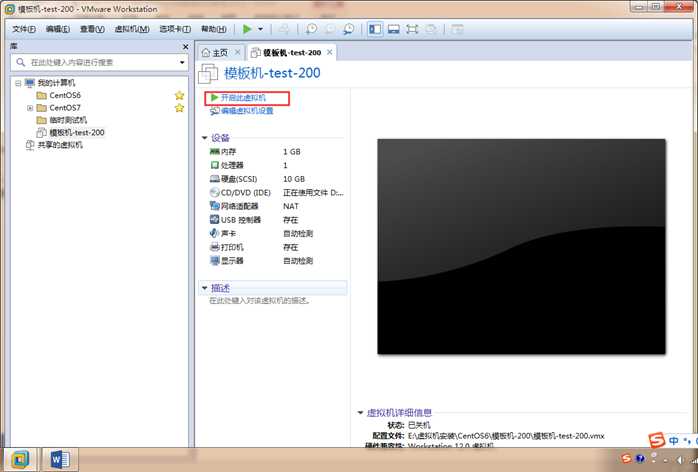This screenshot has height=472, width=698.
Task: Click the 声卡 device row
Action: [276, 234]
